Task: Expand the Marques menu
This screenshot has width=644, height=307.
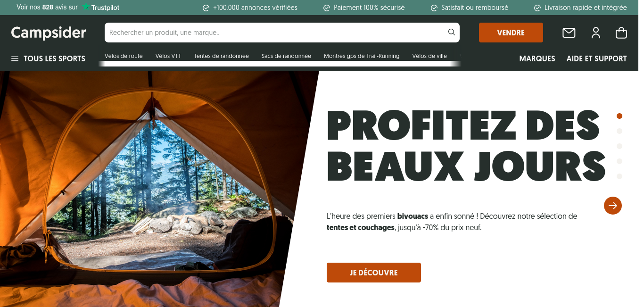Action: [537, 58]
